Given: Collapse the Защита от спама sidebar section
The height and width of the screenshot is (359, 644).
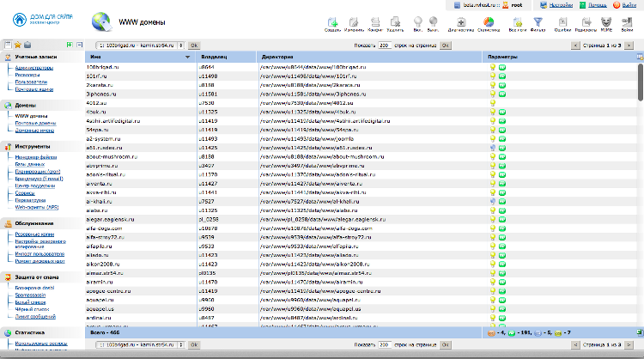Looking at the screenshot, I should point(41,277).
